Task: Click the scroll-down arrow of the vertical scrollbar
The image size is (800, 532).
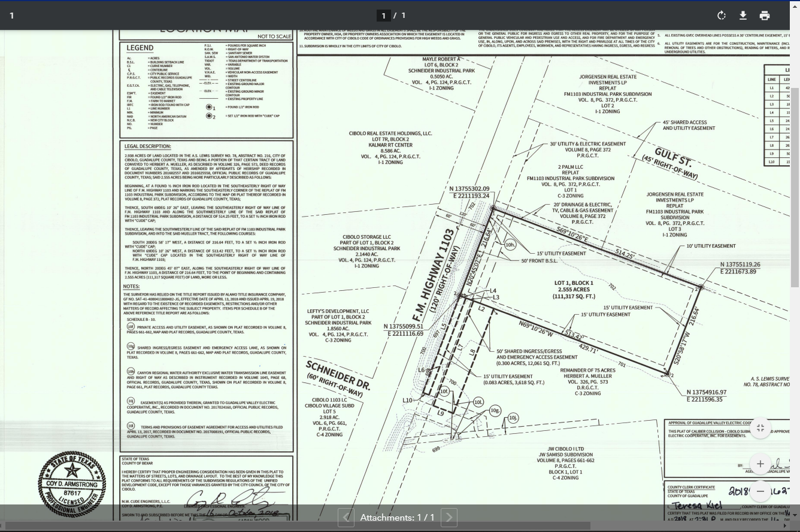Action: point(795,515)
